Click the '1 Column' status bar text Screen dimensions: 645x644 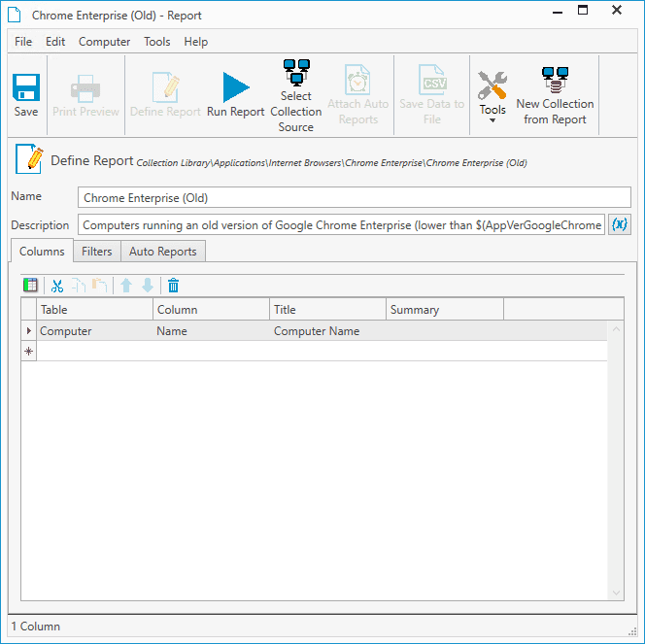36,626
